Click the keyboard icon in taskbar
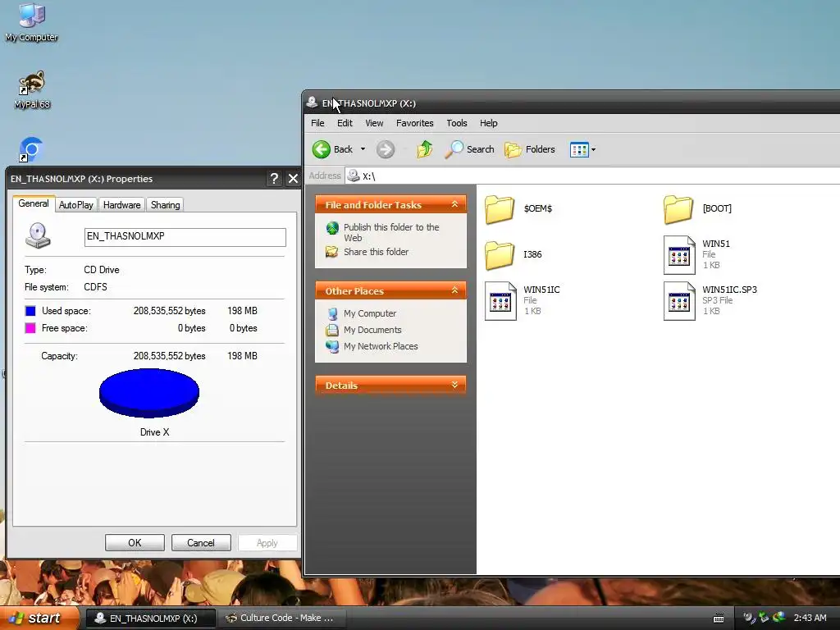840x630 pixels. tap(719, 619)
